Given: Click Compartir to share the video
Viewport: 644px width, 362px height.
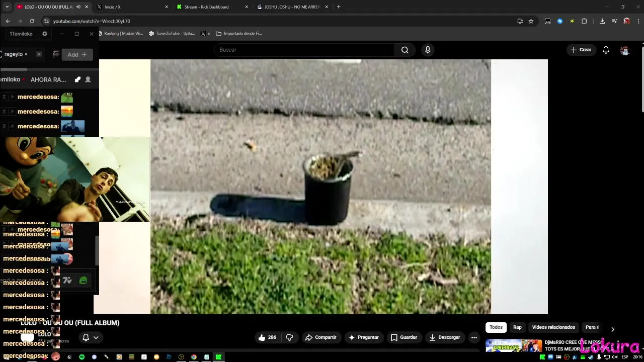Looking at the screenshot, I should point(320,337).
